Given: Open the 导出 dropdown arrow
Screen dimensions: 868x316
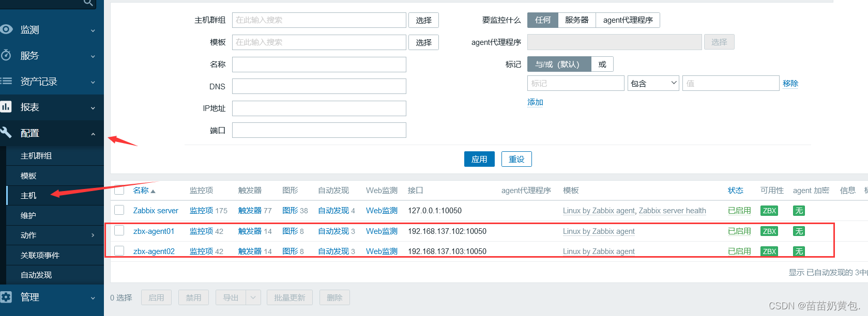Looking at the screenshot, I should (x=253, y=297).
